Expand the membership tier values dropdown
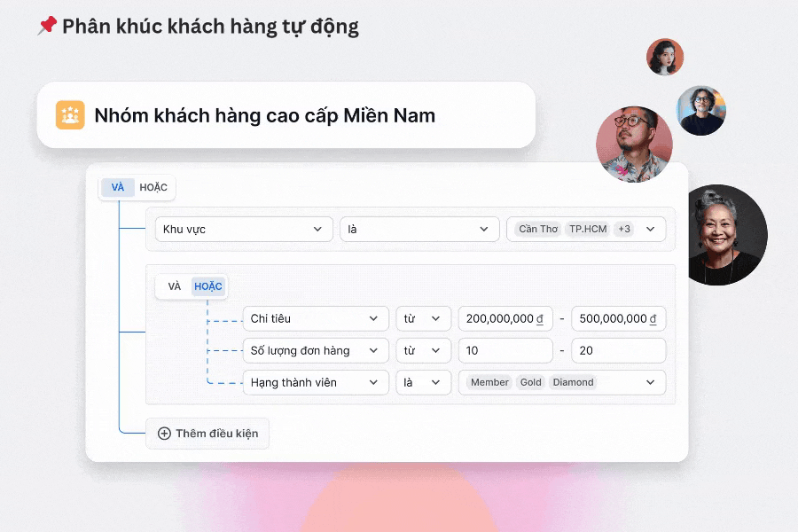798x532 pixels. [x=562, y=382]
